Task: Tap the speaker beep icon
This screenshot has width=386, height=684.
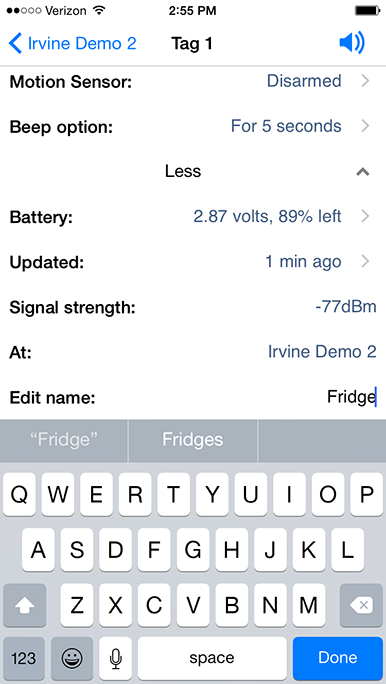Action: [x=352, y=44]
